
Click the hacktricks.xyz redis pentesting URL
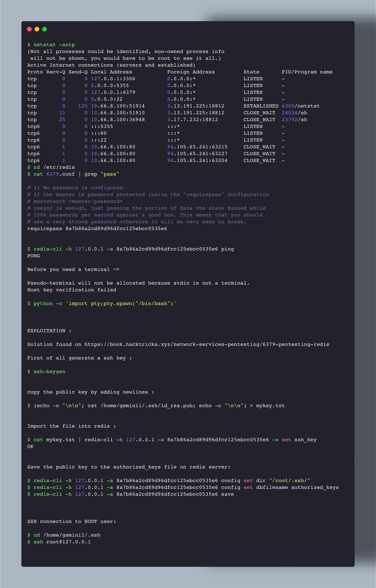point(206,344)
